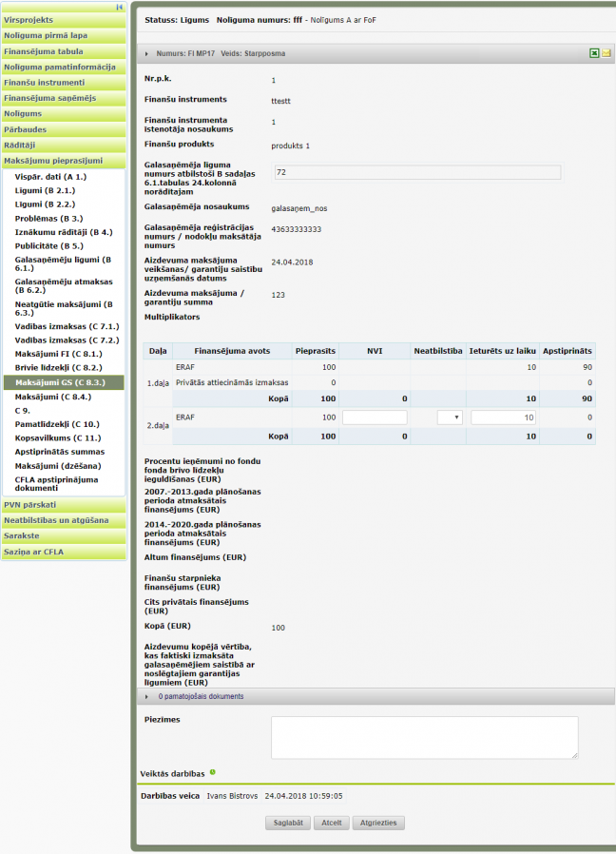Collapse the left sidebar with arrow icon

pos(119,7)
